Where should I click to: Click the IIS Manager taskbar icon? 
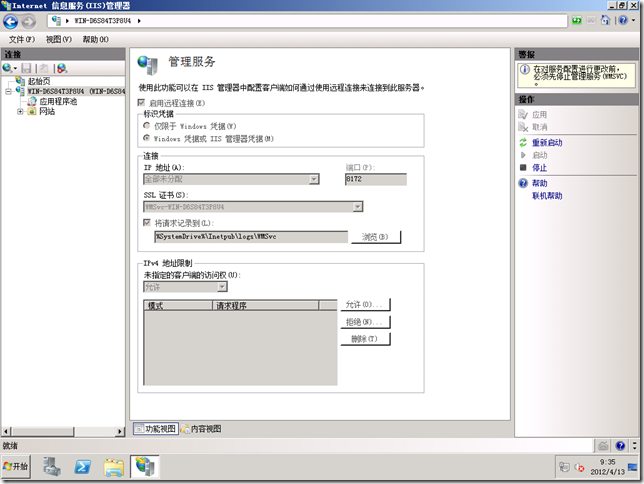click(x=145, y=467)
